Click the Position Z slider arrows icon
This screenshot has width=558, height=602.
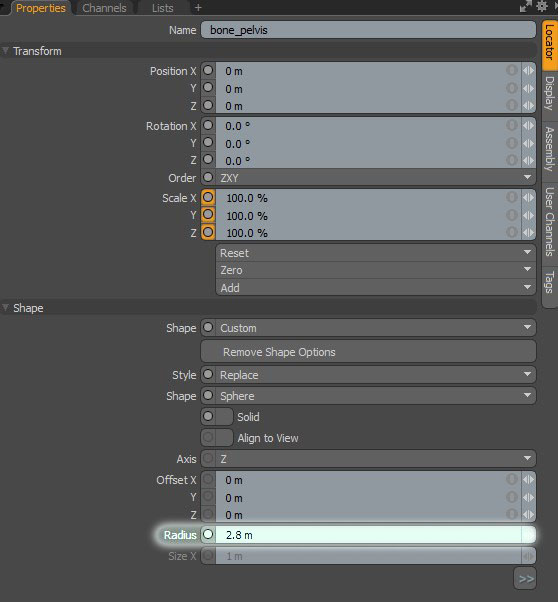528,105
